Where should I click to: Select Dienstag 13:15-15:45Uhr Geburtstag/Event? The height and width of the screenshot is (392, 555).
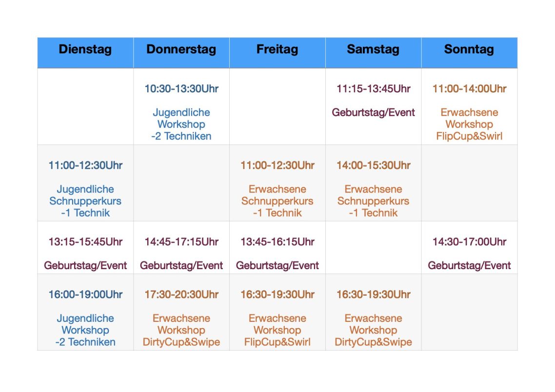[x=85, y=247]
